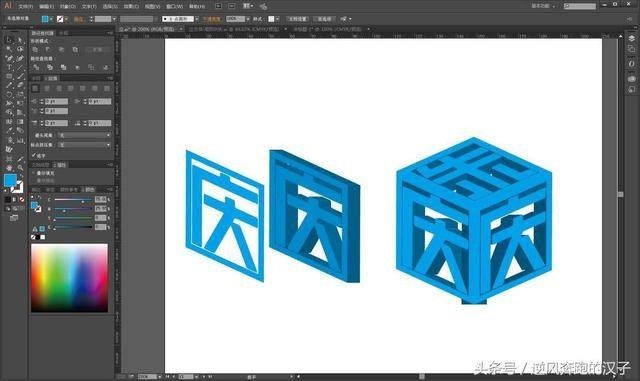640x381 pixels.
Task: Open the File menu
Action: (25, 7)
